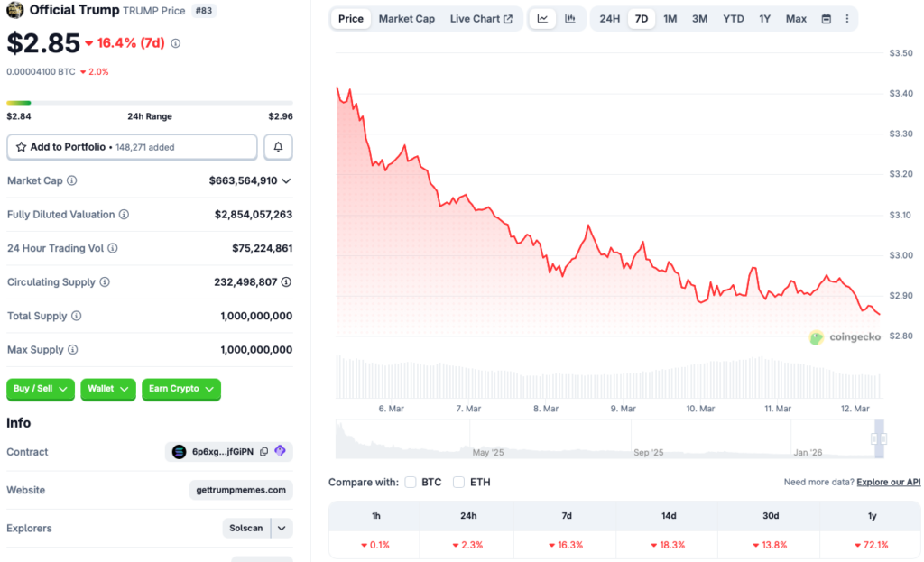The width and height of the screenshot is (924, 562).
Task: Click the Explore our API link
Action: pyautogui.click(x=888, y=482)
